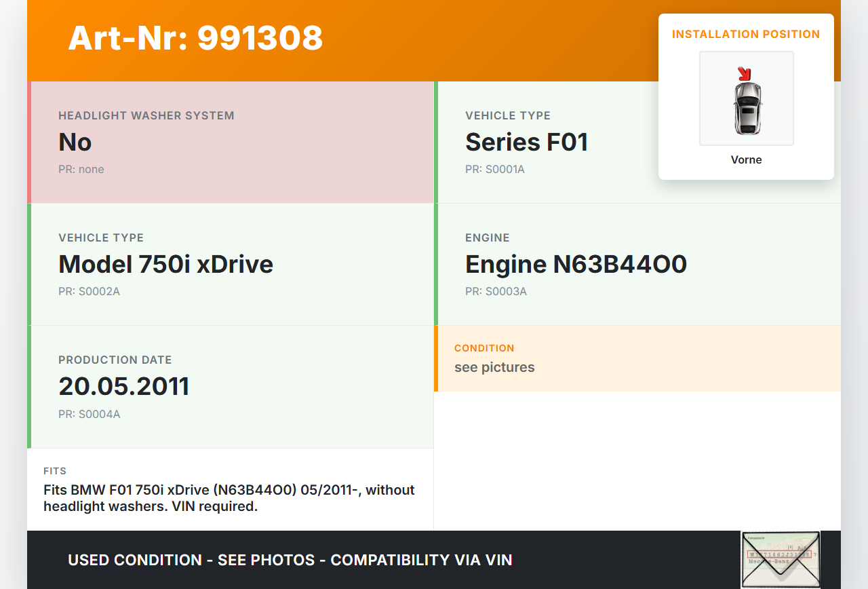The image size is (868, 589).
Task: Select the Series F01 vehicle type value
Action: click(526, 142)
